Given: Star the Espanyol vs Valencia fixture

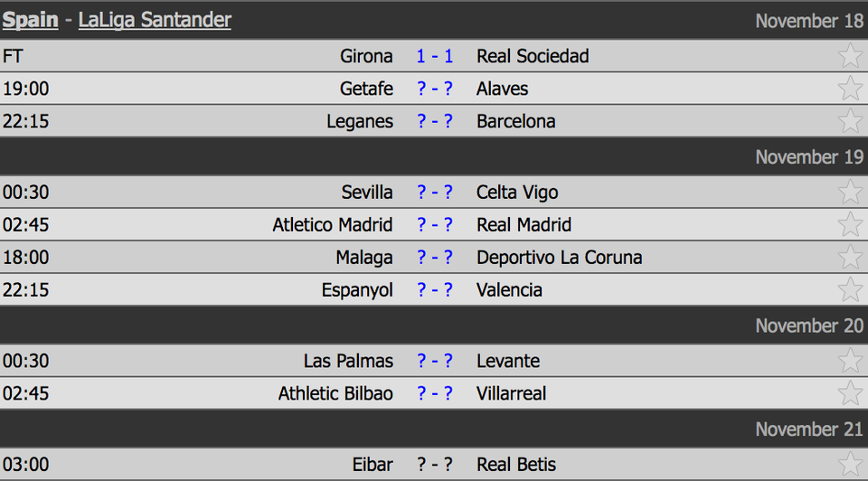Looking at the screenshot, I should tap(850, 290).
